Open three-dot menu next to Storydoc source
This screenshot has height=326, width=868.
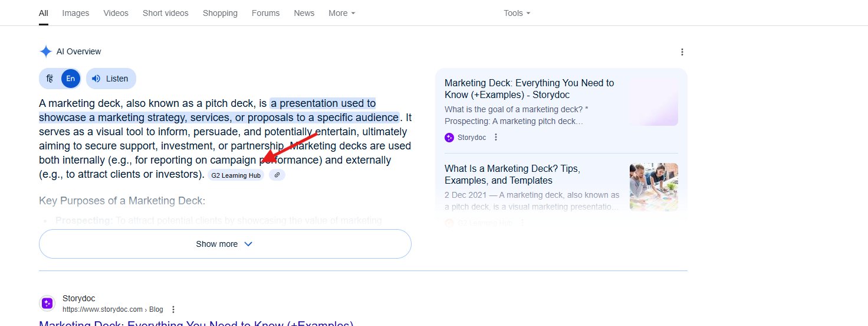click(496, 138)
